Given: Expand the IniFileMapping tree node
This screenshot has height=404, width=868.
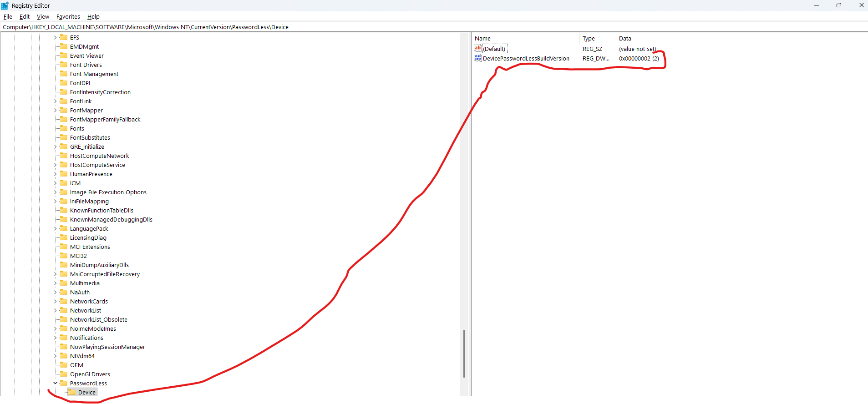Looking at the screenshot, I should [x=56, y=201].
